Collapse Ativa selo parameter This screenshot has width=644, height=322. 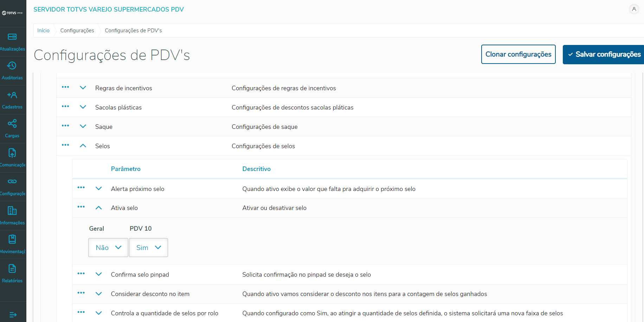99,208
